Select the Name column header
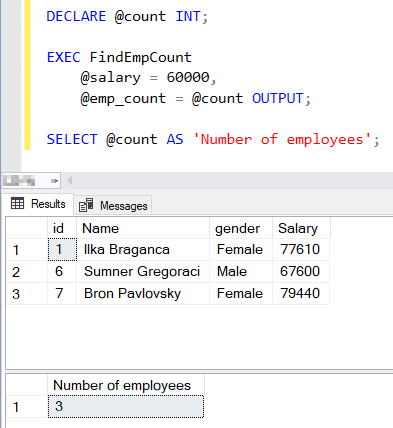 click(x=143, y=228)
